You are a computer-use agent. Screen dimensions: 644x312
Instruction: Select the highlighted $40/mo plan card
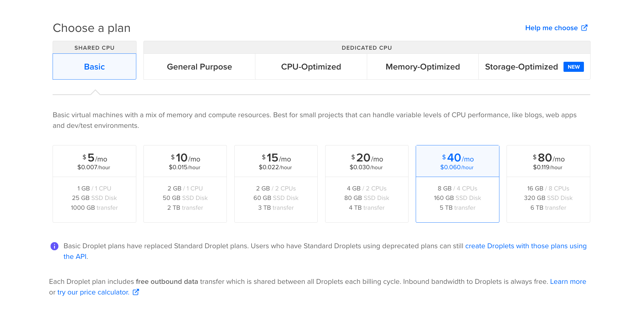click(457, 184)
